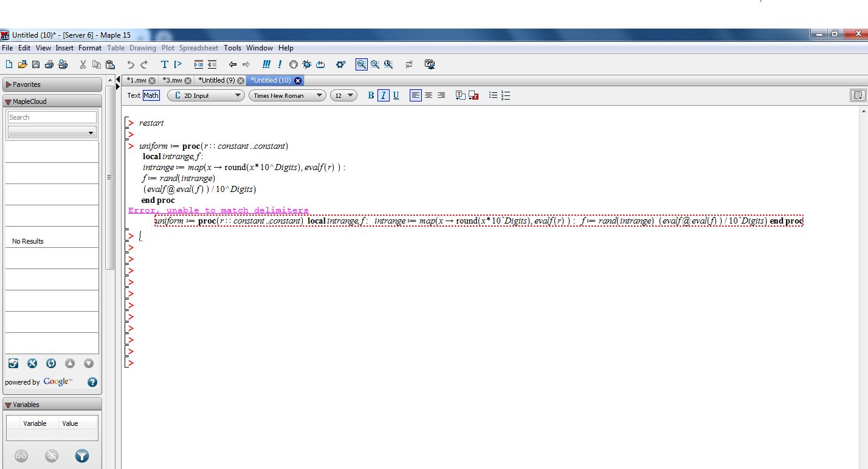
Task: Filter variables with the funnel icon
Action: 82,456
